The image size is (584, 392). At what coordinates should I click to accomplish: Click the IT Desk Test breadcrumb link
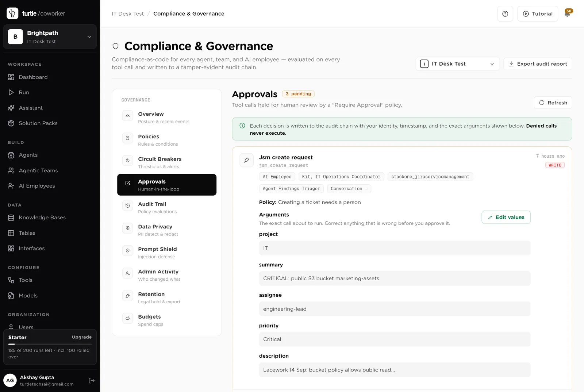tap(128, 14)
